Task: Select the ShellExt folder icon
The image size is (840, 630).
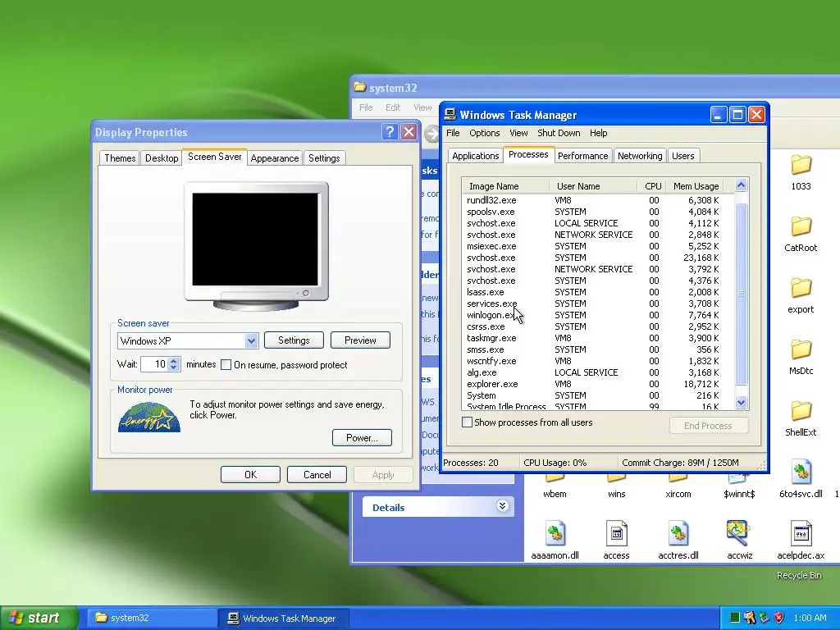Action: pyautogui.click(x=801, y=412)
